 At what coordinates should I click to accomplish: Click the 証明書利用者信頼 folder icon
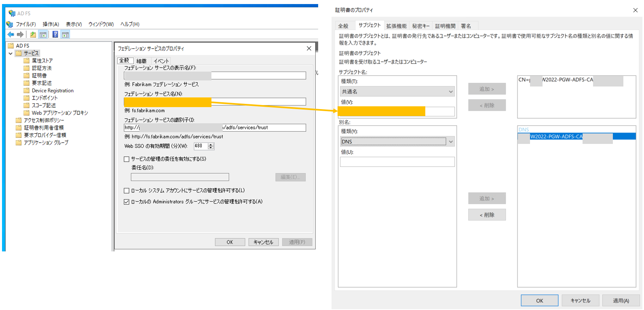19,128
